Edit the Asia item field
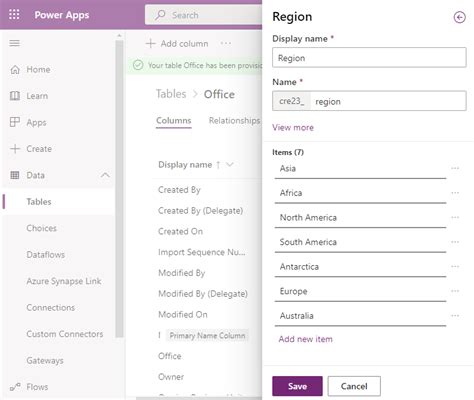This screenshot has width=474, height=400. 360,169
